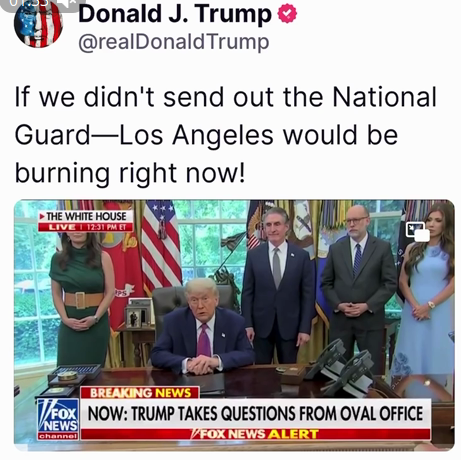Open the Donald J. Trump display name
Viewport: 461px width, 460px height.
(175, 14)
